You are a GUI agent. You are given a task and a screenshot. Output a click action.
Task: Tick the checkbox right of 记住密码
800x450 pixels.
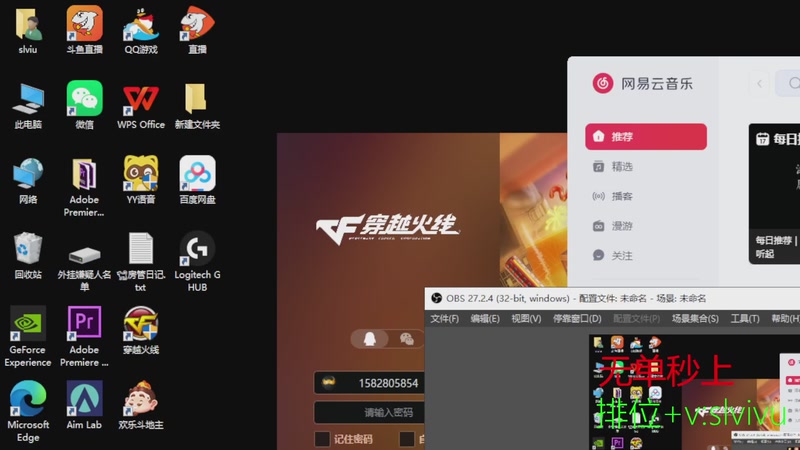click(407, 439)
